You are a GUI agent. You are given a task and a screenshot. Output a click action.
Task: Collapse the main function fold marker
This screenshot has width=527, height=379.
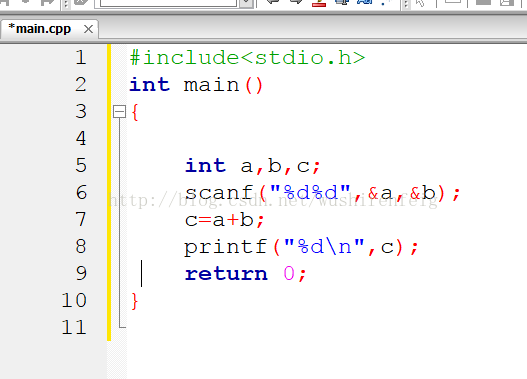119,112
